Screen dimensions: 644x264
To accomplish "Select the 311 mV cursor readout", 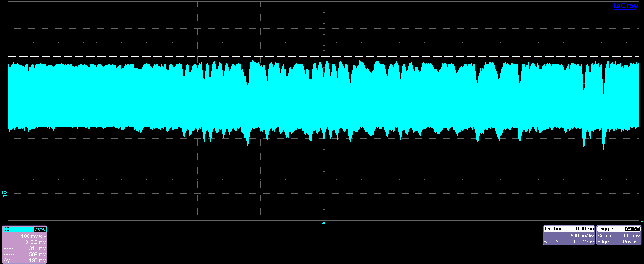I will [38, 249].
